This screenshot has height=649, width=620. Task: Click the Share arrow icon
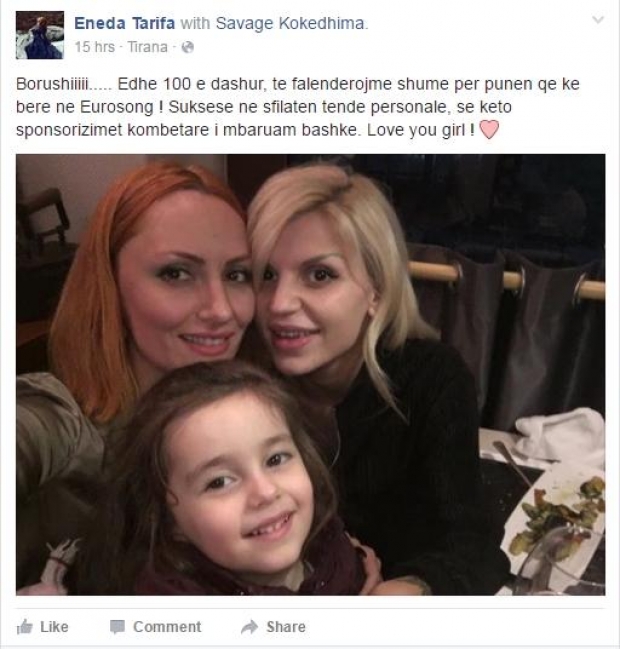pos(249,627)
